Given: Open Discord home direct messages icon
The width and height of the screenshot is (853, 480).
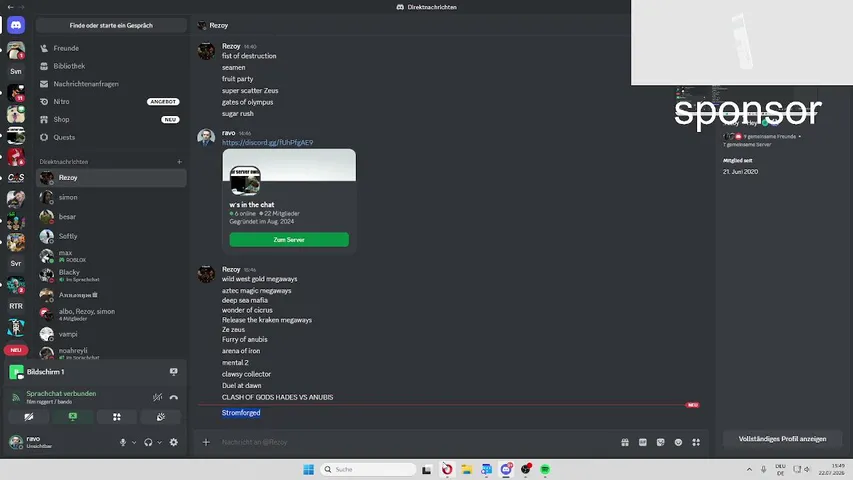Looking at the screenshot, I should pyautogui.click(x=16, y=25).
